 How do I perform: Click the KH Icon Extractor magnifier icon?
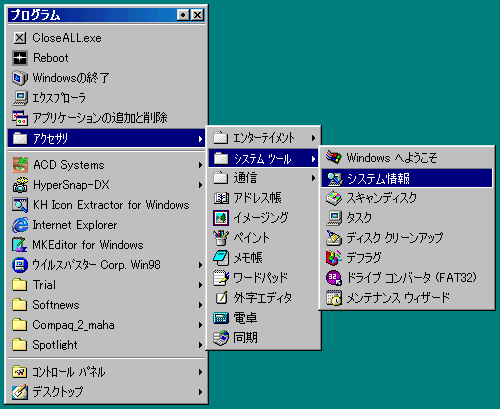tap(20, 205)
